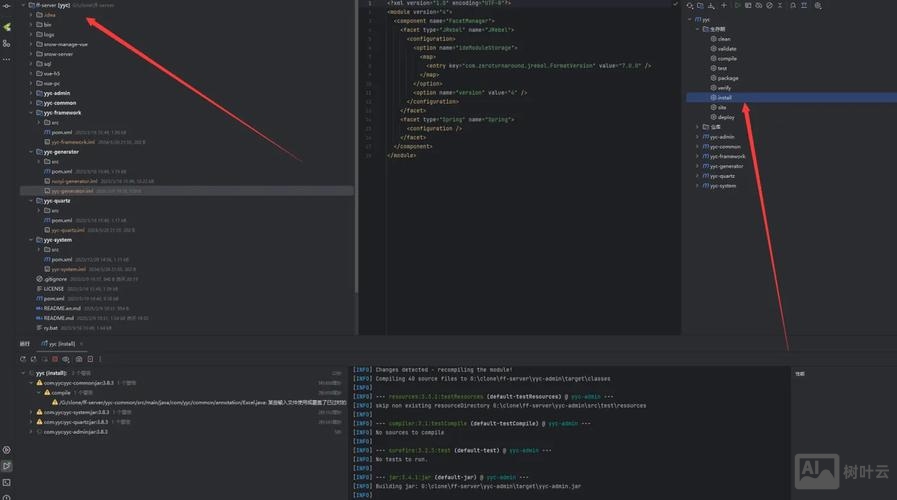Image resolution: width=897 pixels, height=500 pixels.
Task: Click the Maven reload projects icon
Action: pyautogui.click(x=691, y=6)
